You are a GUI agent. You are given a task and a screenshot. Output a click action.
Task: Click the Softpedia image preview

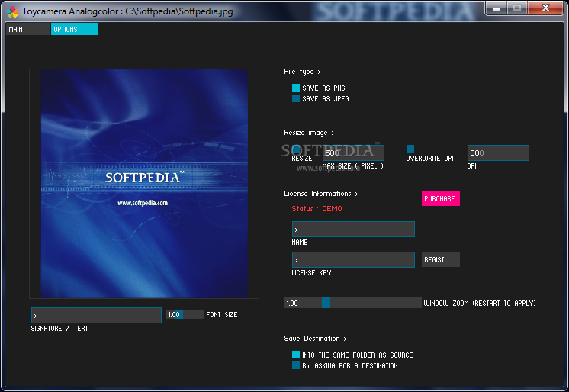coord(144,184)
